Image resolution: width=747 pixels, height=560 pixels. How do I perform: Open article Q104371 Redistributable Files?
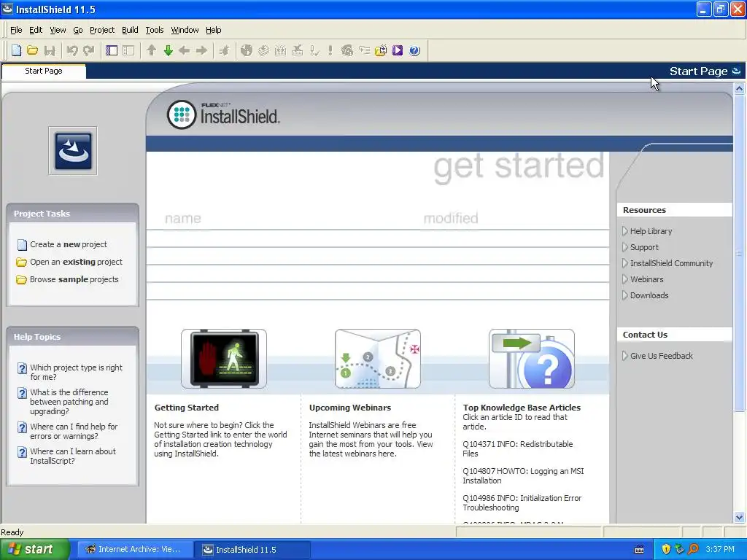518,448
